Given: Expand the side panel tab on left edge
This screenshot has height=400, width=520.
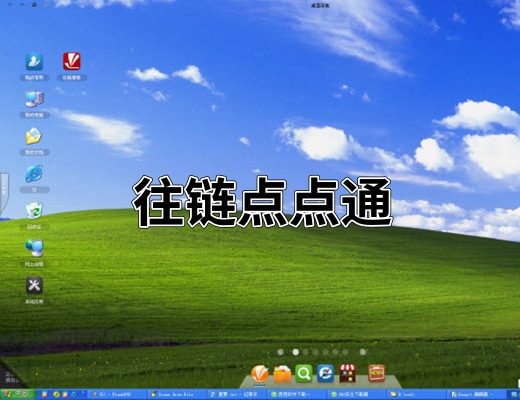Looking at the screenshot, I should tap(4, 193).
